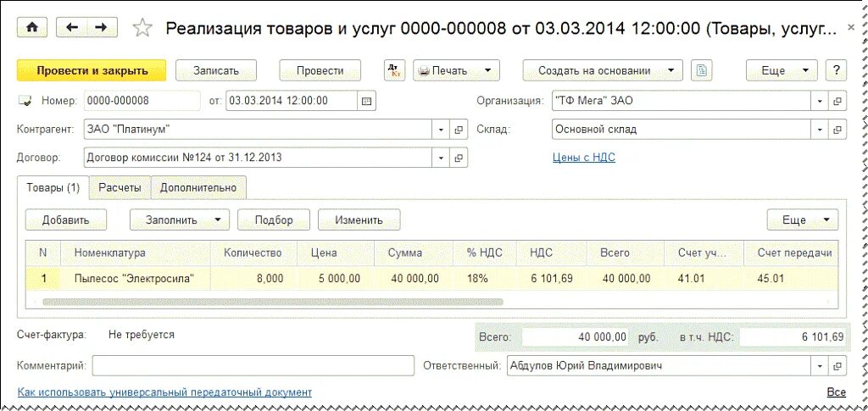Click into the date field 03.03.2014 12:00:00
Image resolution: width=868 pixels, height=411 pixels.
292,101
